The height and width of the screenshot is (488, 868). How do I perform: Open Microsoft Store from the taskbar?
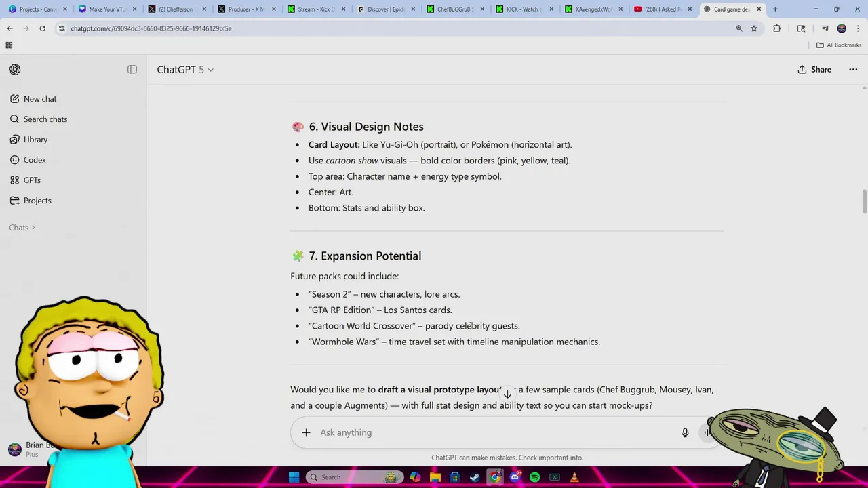click(x=455, y=477)
